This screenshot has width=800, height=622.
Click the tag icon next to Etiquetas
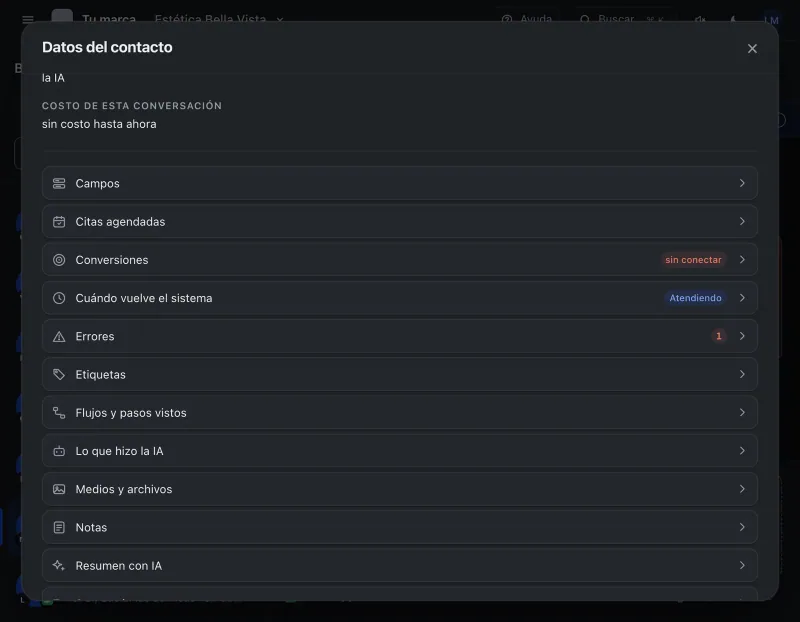point(59,375)
